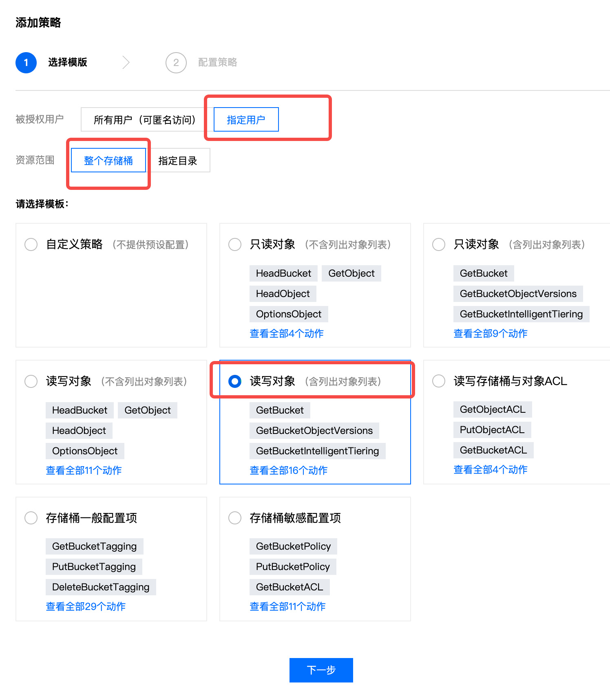Select the 自定义策略 radio button
The image size is (610, 700).
click(31, 244)
